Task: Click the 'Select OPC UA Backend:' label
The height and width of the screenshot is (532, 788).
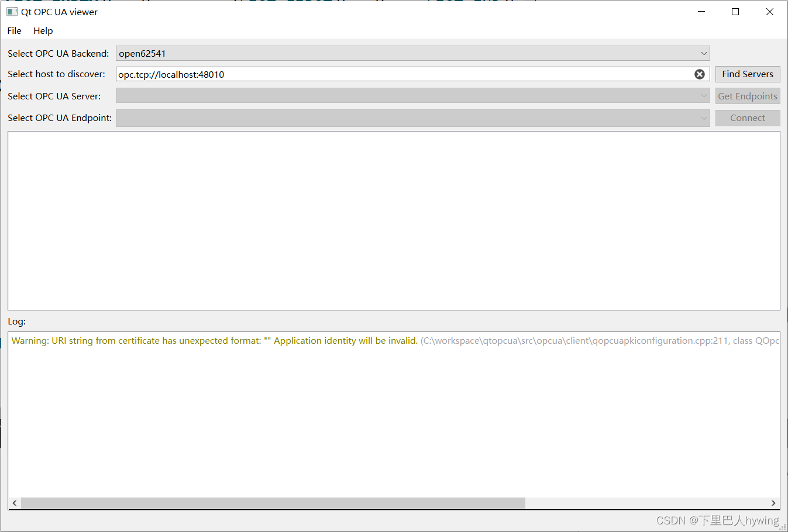Action: [59, 54]
